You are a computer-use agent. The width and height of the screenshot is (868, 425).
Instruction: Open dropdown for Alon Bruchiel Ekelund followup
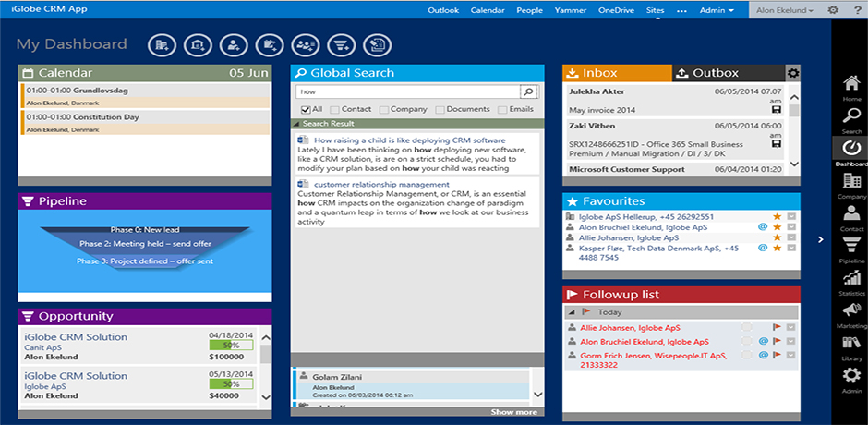791,341
